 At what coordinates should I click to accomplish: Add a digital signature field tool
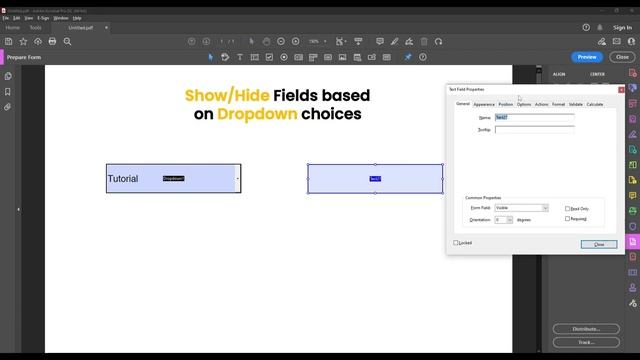click(x=372, y=57)
